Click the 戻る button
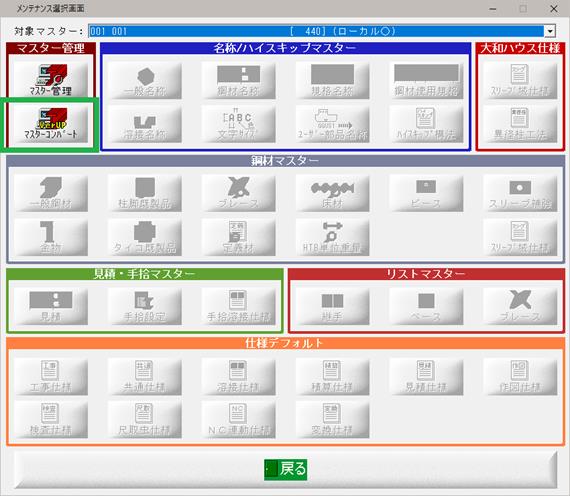 [x=285, y=469]
